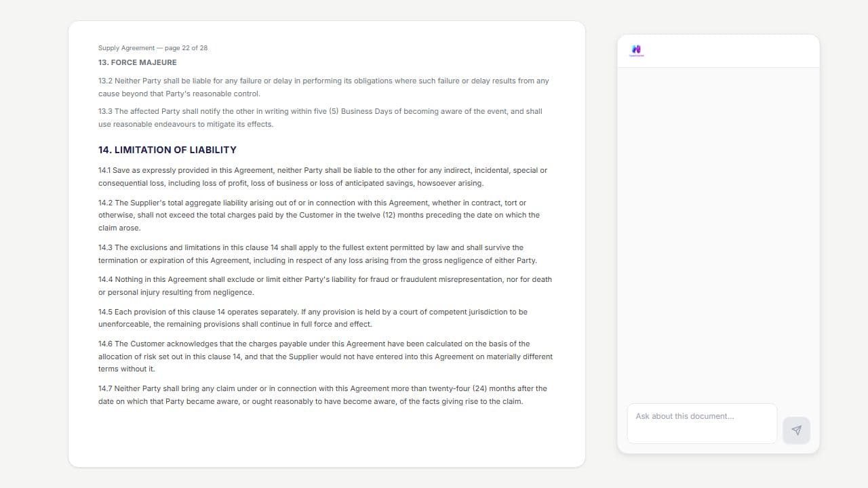Click clause 14.2 on aggregate liability cap

pyautogui.click(x=319, y=216)
